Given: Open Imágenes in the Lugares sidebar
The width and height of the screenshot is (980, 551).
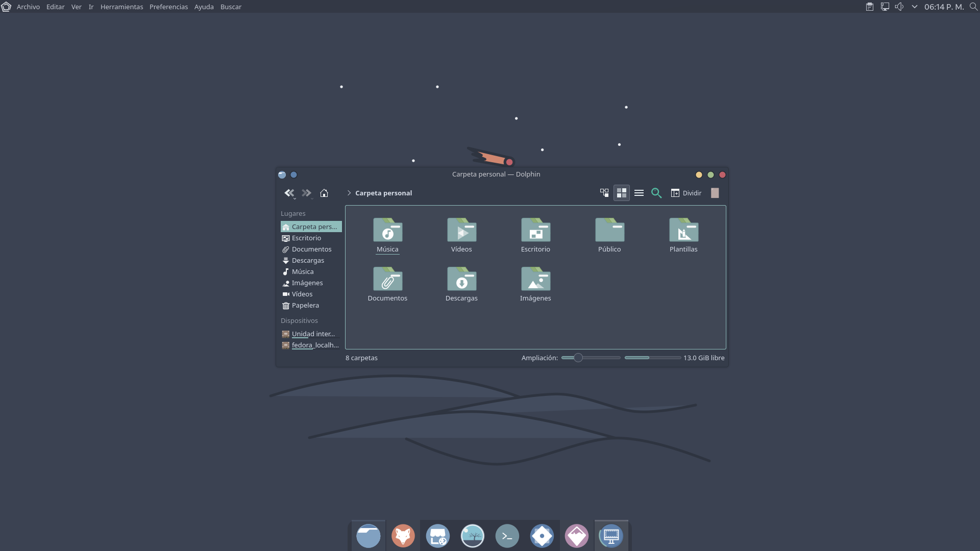Looking at the screenshot, I should coord(311,283).
